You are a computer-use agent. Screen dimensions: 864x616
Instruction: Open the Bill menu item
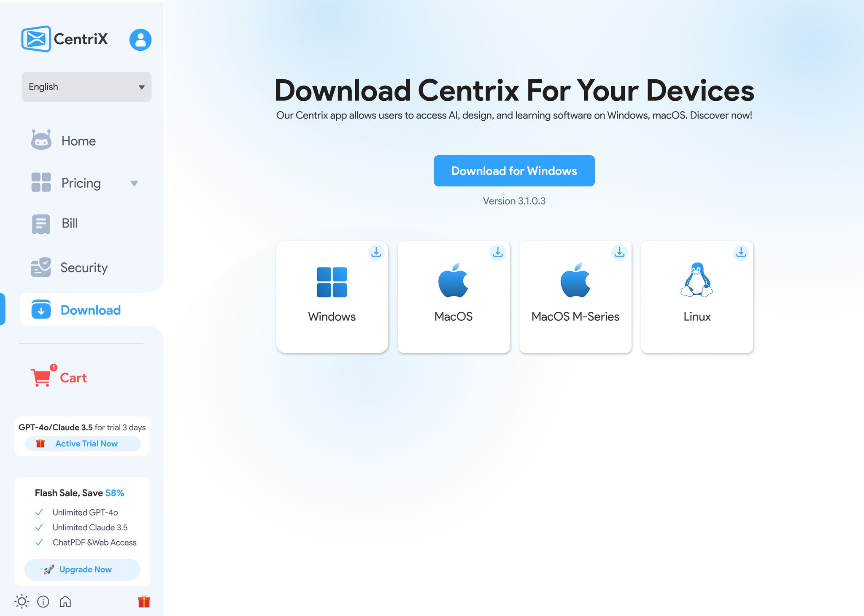click(69, 223)
